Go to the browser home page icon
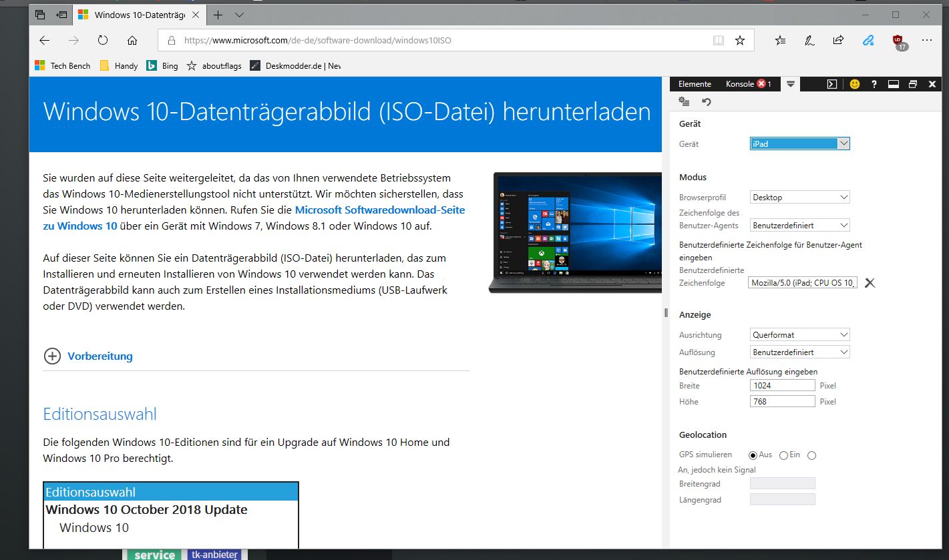The height and width of the screenshot is (560, 949). 132,40
